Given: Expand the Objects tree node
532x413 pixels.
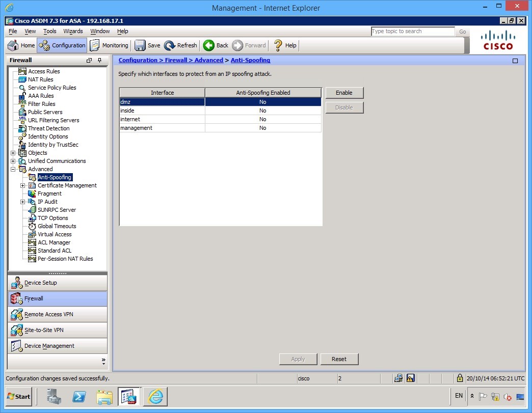Looking at the screenshot, I should [x=13, y=153].
